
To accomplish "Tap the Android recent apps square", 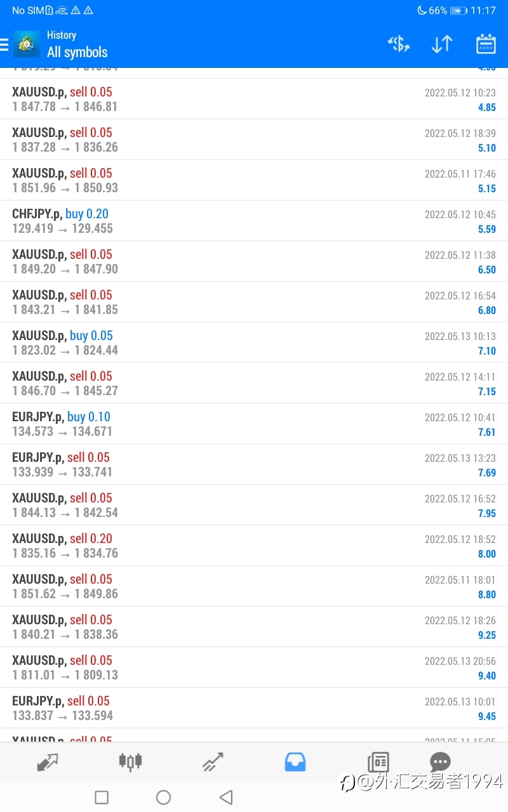I will 102,797.
